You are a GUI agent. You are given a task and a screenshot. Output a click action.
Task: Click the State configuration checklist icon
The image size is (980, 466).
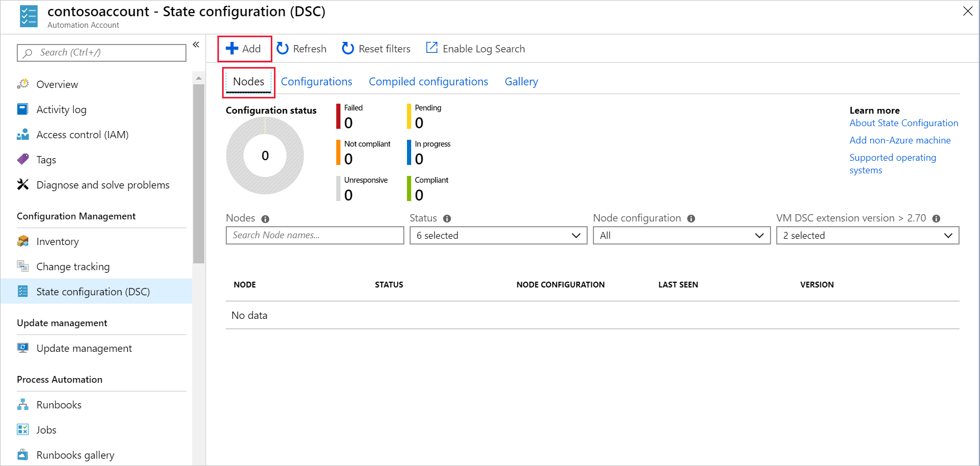[23, 291]
